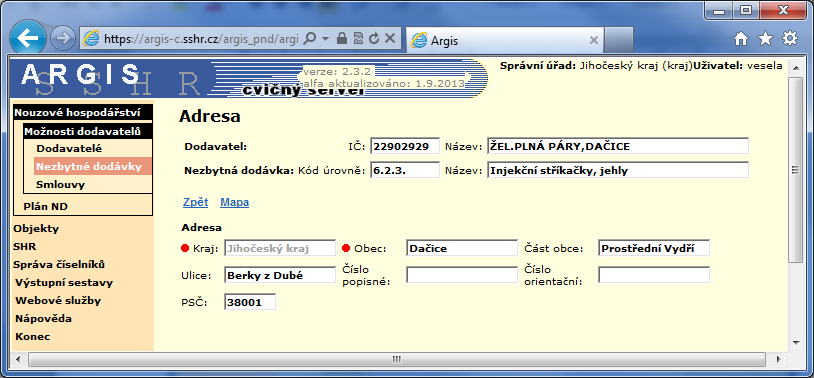Click the Název field Injekční stříkačky, jehly
Viewport: 814px width, 378px height.
click(618, 170)
